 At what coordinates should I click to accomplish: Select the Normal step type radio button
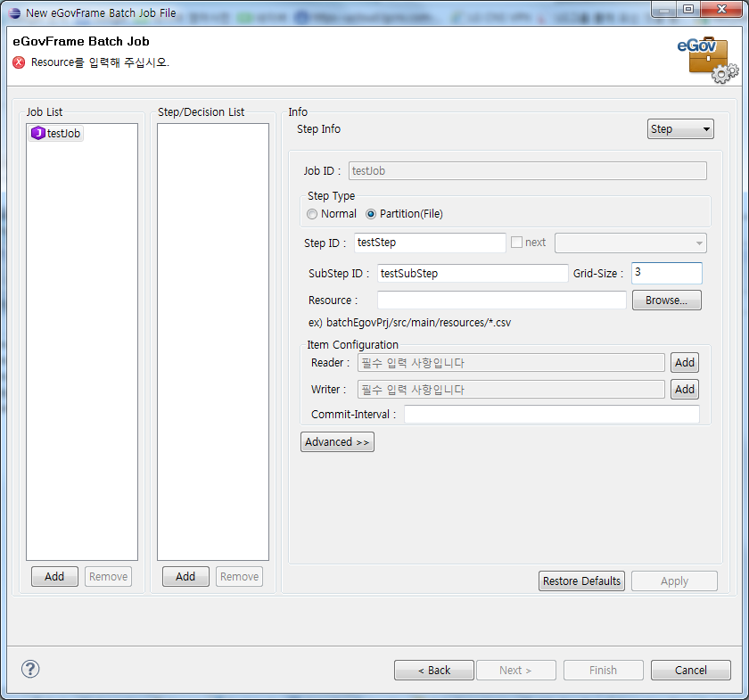pyautogui.click(x=312, y=214)
